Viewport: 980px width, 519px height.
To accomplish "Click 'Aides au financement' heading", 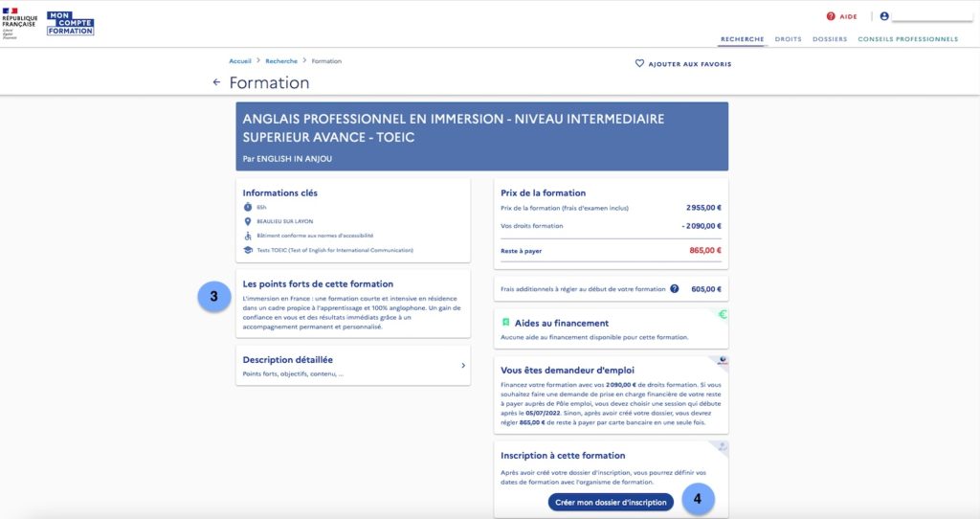I will pyautogui.click(x=561, y=324).
